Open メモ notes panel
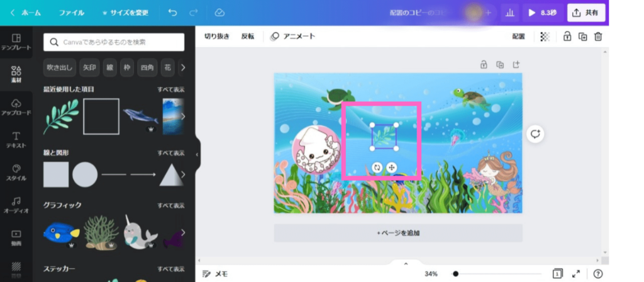Image resolution: width=644 pixels, height=282 pixels. (215, 274)
